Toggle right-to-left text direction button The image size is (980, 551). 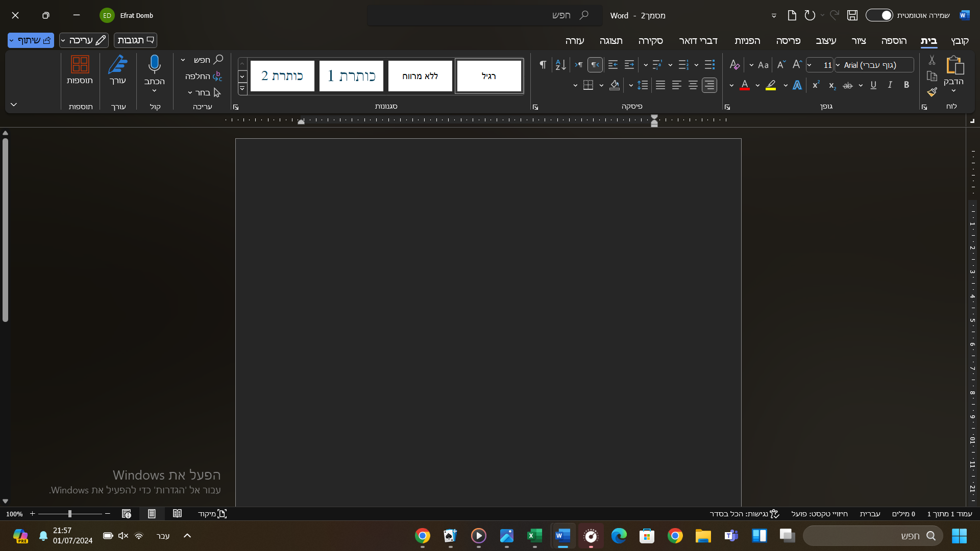click(x=595, y=65)
